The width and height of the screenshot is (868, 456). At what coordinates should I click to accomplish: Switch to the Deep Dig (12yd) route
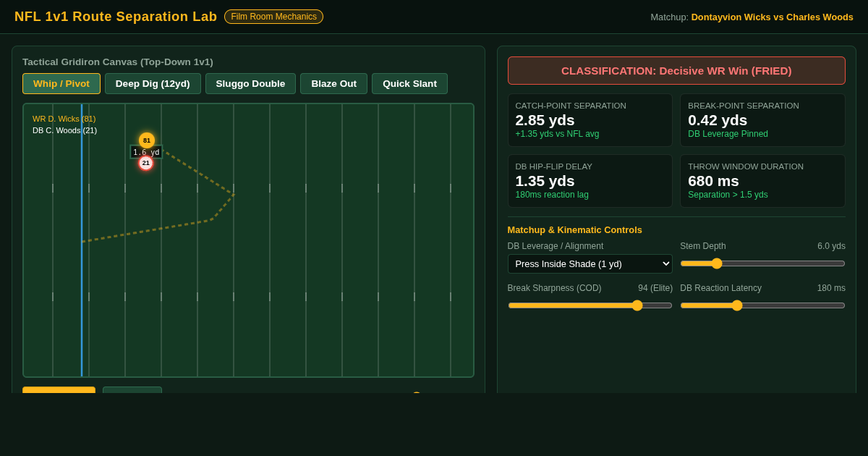coord(153,83)
